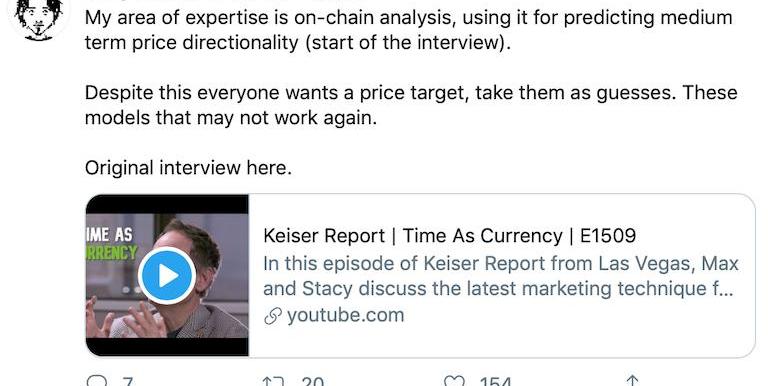Open the youtube.com link
Image resolution: width=768 pixels, height=386 pixels.
(345, 315)
